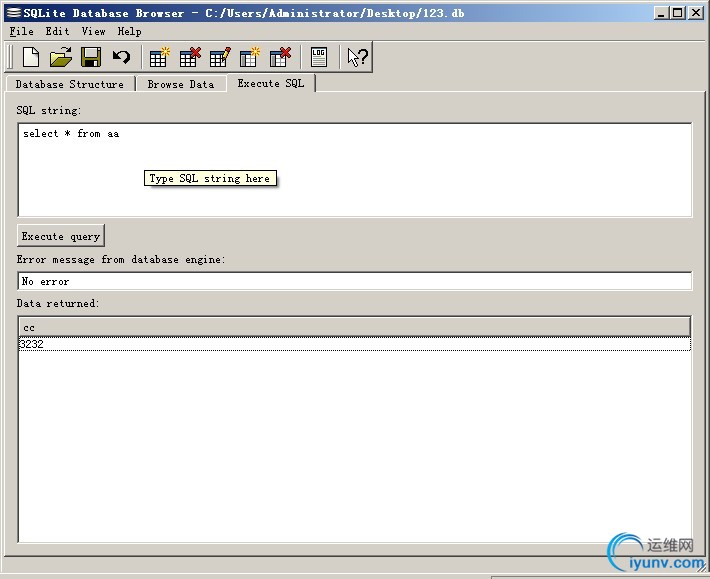Click the Create Table icon
Image resolution: width=710 pixels, height=579 pixels.
(x=159, y=57)
